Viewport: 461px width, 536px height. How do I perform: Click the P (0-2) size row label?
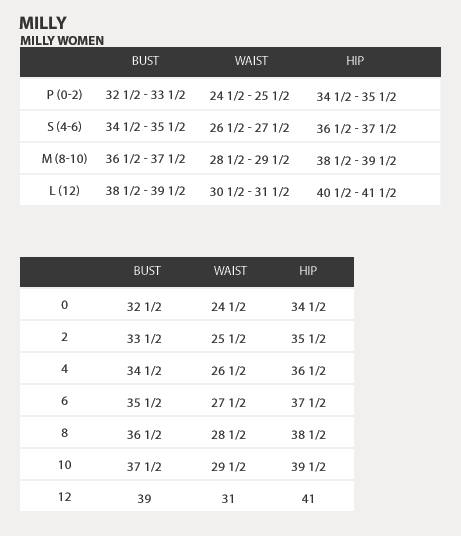[64, 95]
